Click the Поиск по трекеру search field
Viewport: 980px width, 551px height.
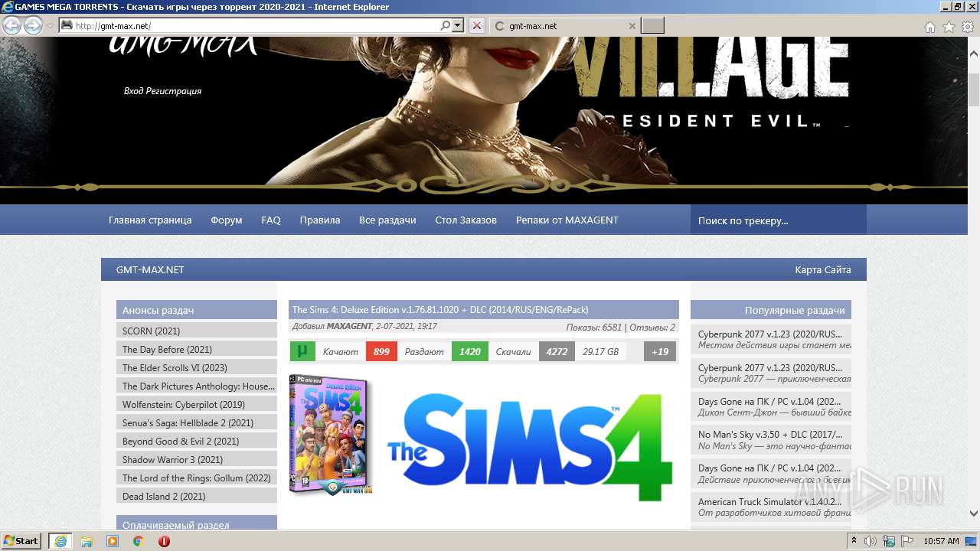click(x=779, y=220)
